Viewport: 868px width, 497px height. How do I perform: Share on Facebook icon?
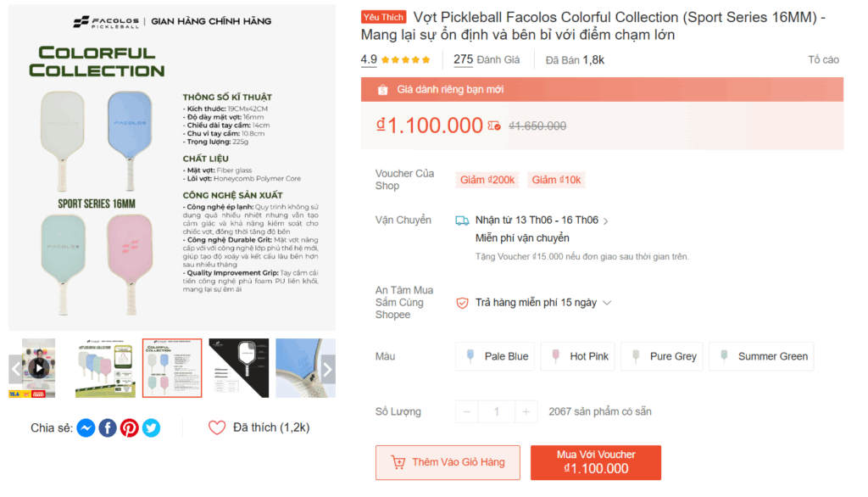(108, 428)
